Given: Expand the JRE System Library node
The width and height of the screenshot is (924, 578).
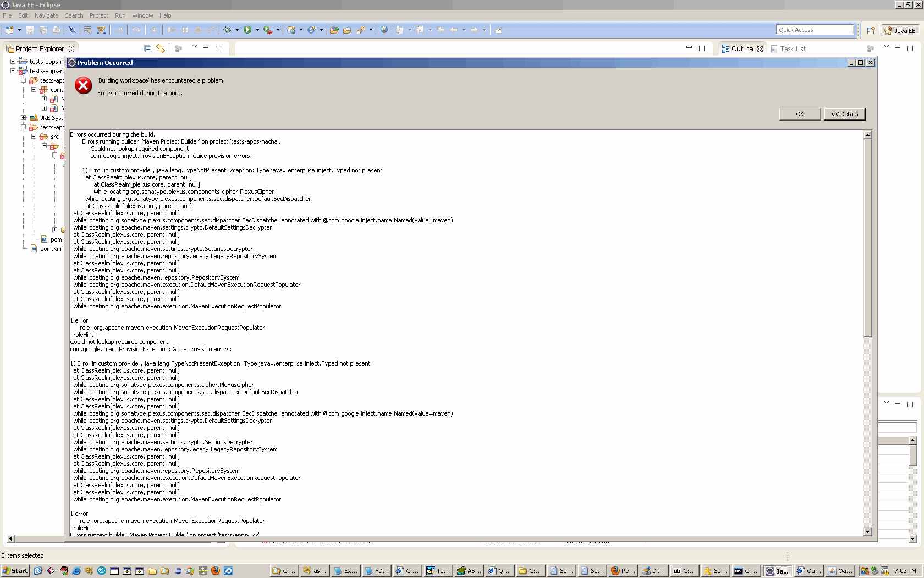Looking at the screenshot, I should 23,118.
